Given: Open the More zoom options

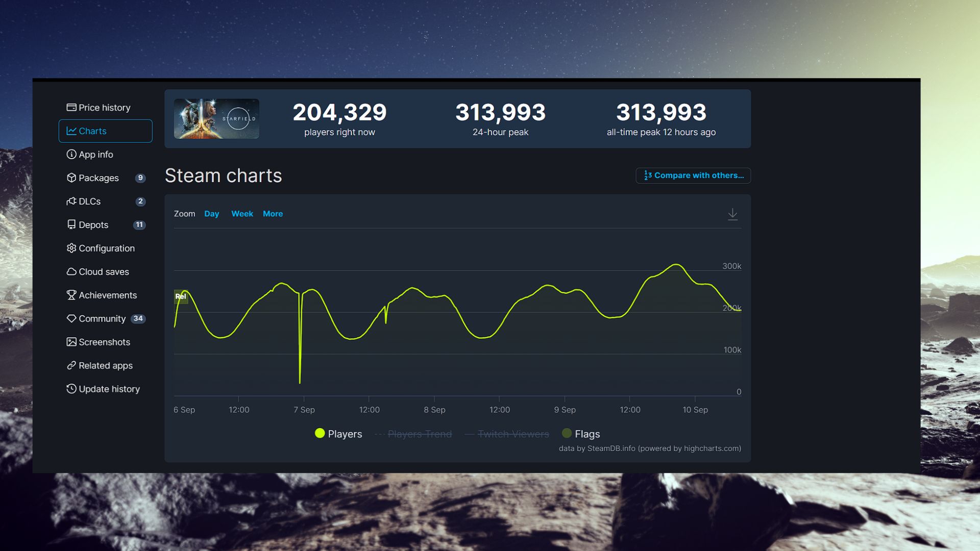Looking at the screenshot, I should tap(273, 214).
